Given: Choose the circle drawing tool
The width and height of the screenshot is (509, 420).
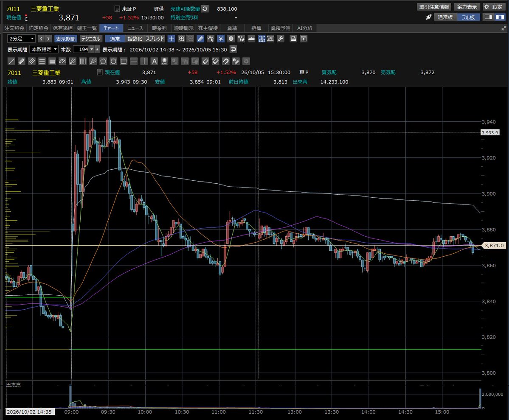Looking at the screenshot, I should tap(113, 61).
